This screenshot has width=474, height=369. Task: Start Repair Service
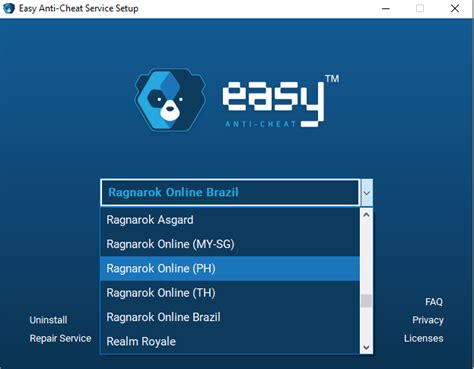(60, 338)
